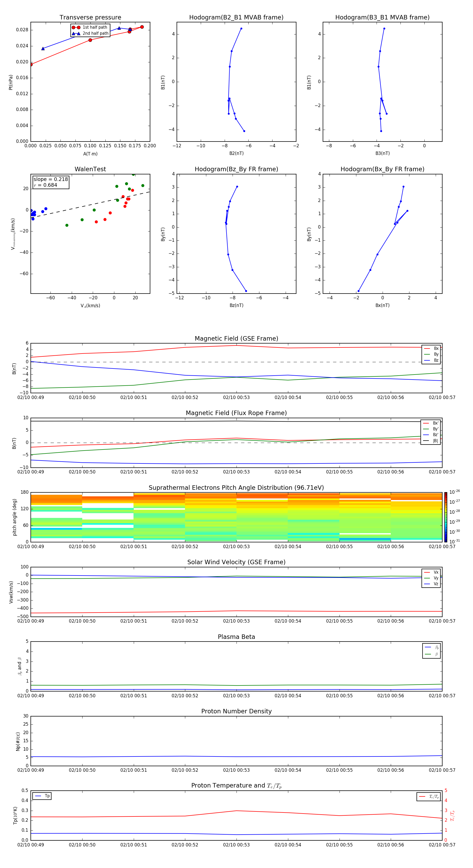Select the '2nd half path' legend entry

[90, 33]
